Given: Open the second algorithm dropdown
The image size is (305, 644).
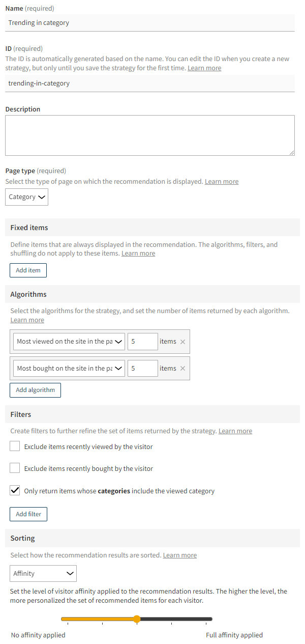Looking at the screenshot, I should [69, 368].
